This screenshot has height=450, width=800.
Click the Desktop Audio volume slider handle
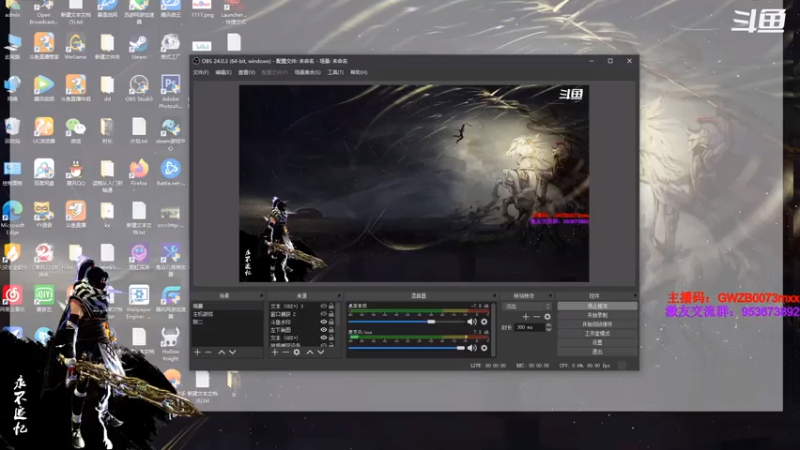pyautogui.click(x=431, y=321)
